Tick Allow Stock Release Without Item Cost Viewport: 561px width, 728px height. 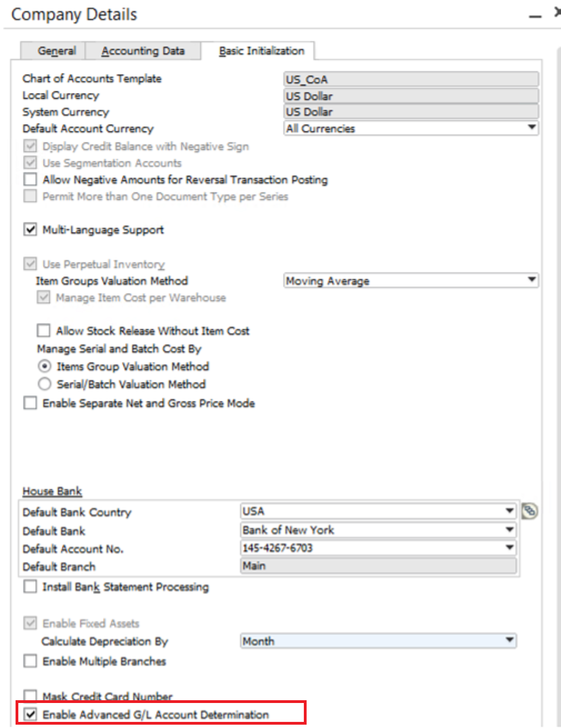tap(44, 331)
